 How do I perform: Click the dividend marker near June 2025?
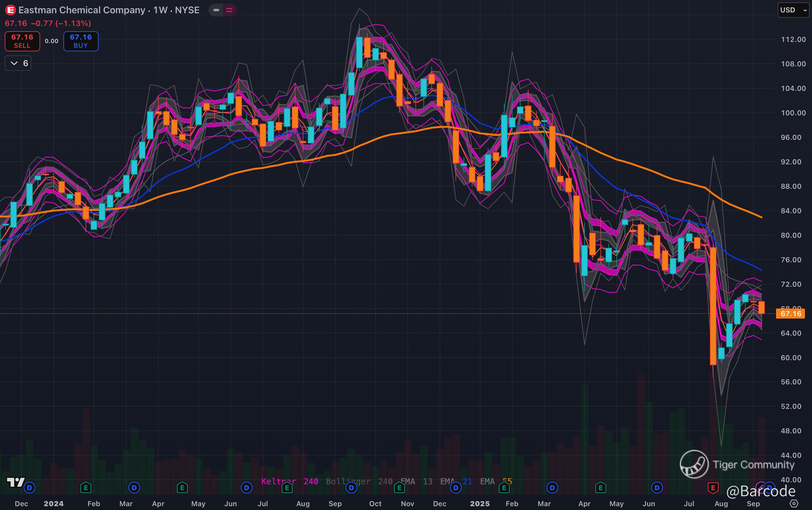657,488
